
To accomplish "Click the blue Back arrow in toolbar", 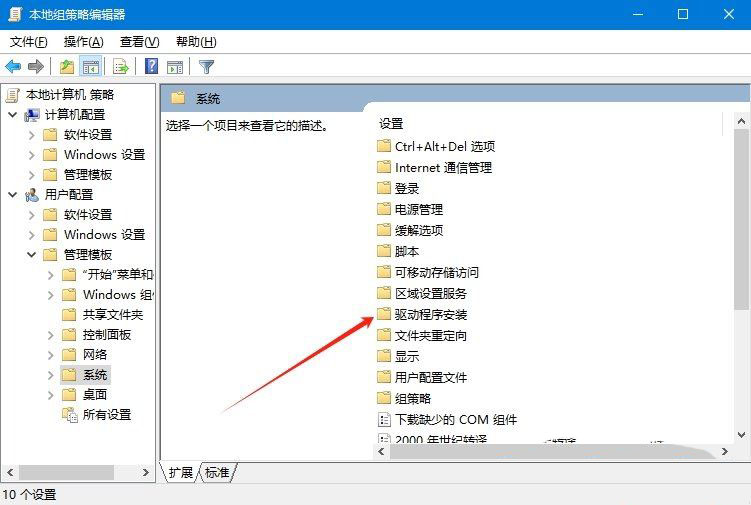I will coord(13,66).
